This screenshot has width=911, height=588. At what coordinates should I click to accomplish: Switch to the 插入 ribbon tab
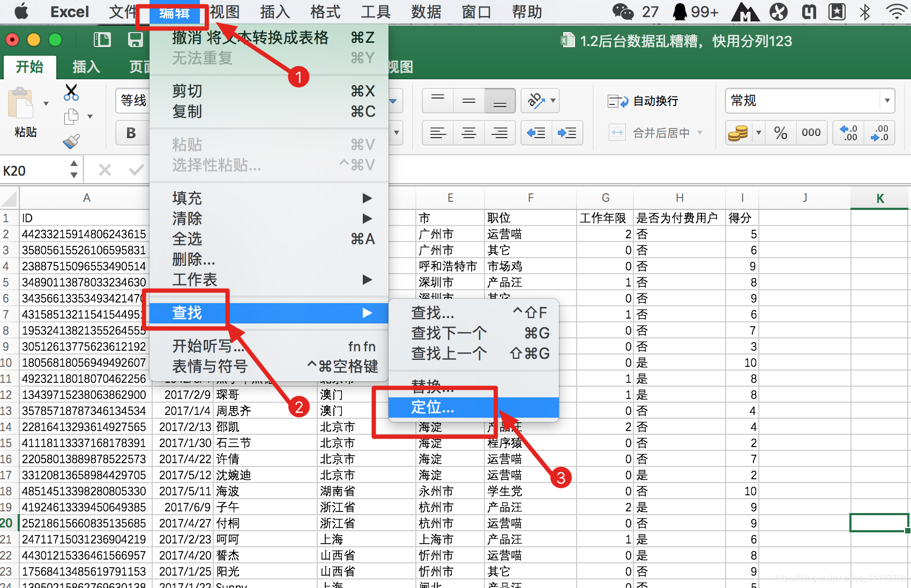pyautogui.click(x=86, y=67)
